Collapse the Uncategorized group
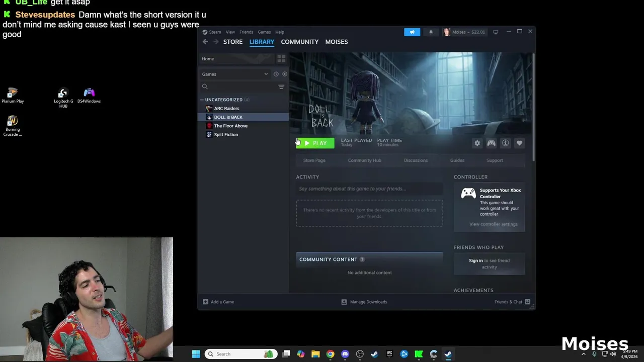644x362 pixels. (202, 100)
